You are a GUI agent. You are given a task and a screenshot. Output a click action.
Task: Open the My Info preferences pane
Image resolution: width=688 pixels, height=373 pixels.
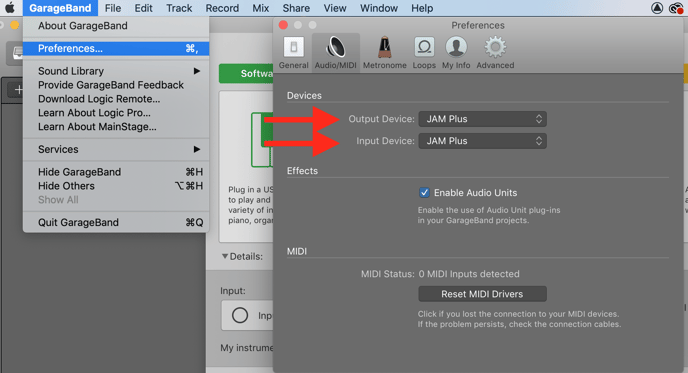[x=456, y=53]
